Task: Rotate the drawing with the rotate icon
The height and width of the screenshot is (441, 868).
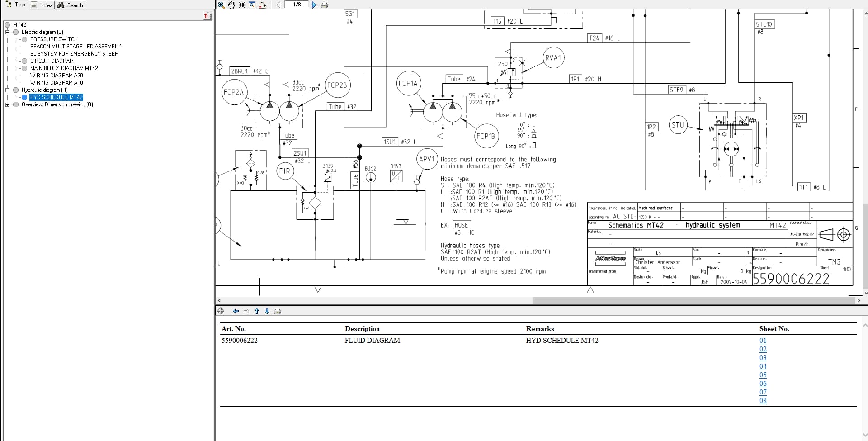Action: tap(262, 5)
